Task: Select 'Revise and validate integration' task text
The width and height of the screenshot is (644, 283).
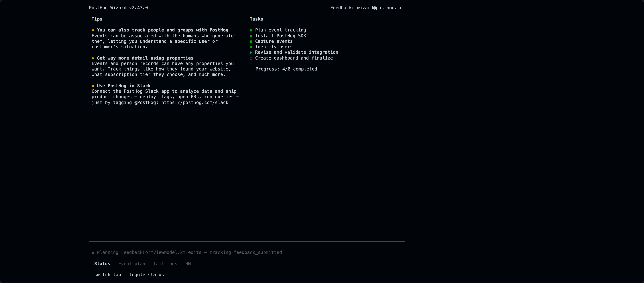Action: pos(296,52)
